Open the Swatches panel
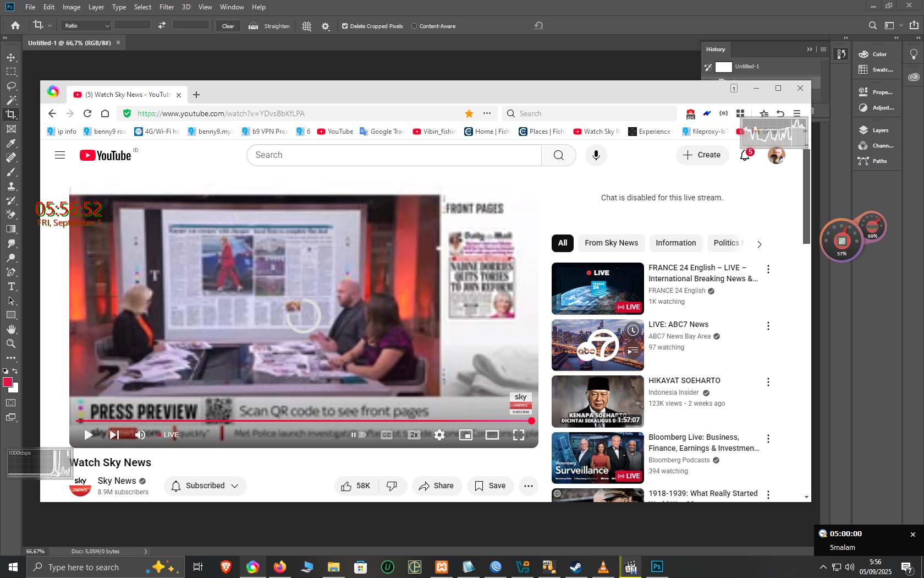The image size is (924, 578). click(x=877, y=70)
